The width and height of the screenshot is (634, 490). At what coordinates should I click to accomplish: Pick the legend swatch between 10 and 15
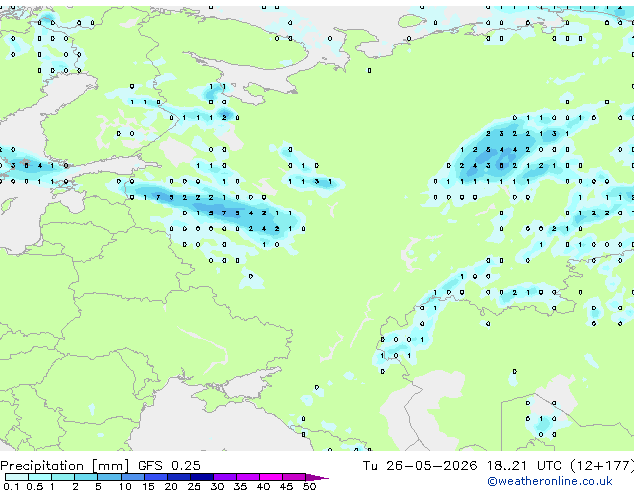133,477
